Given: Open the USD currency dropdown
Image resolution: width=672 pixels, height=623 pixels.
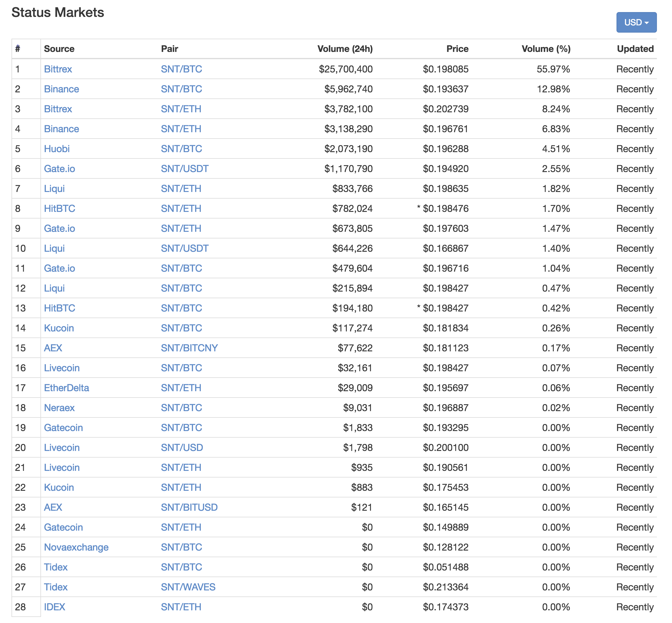Looking at the screenshot, I should pyautogui.click(x=636, y=22).
